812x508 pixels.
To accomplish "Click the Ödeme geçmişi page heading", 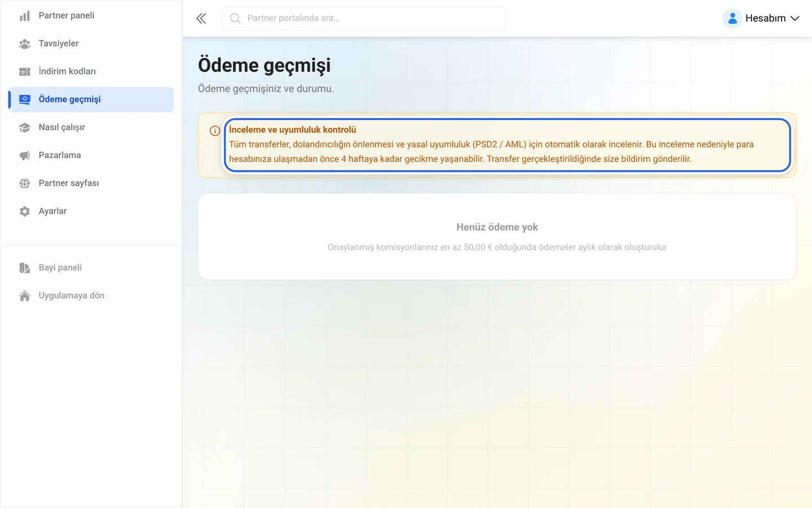I will pyautogui.click(x=264, y=65).
